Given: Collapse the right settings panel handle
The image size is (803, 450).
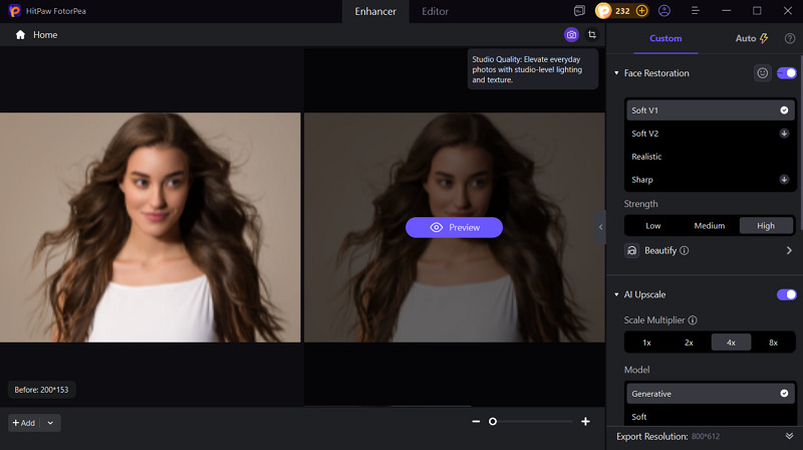Looking at the screenshot, I should tap(601, 227).
